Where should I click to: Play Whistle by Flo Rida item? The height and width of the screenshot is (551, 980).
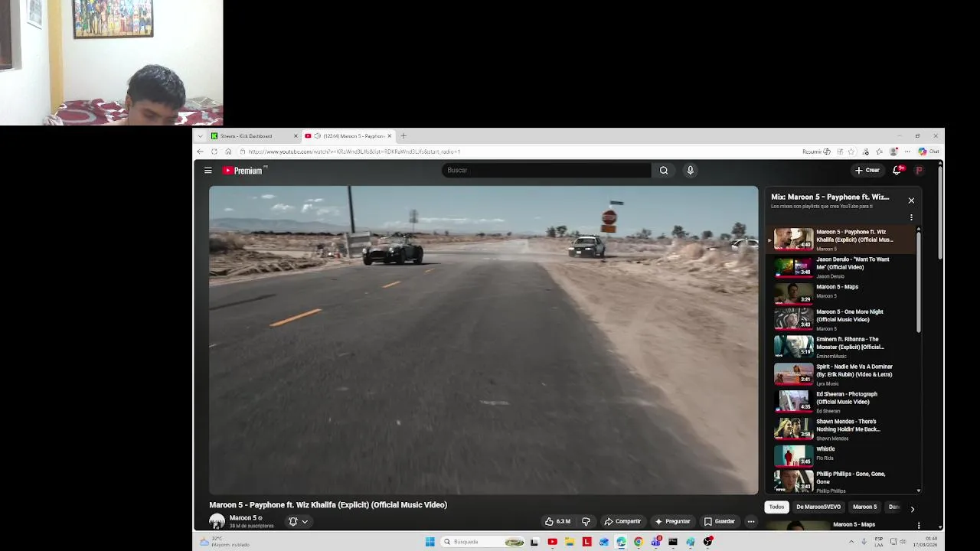pos(842,455)
